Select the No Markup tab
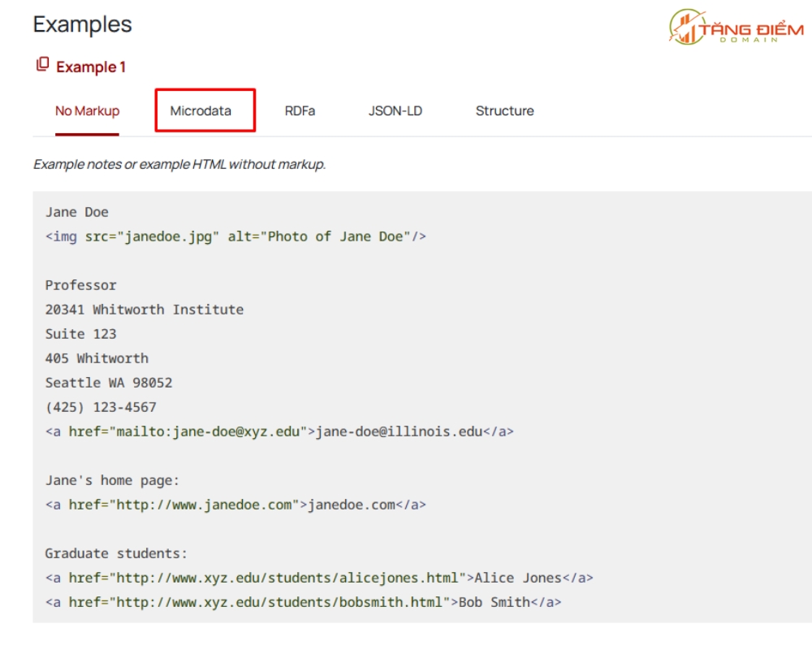 (x=87, y=111)
